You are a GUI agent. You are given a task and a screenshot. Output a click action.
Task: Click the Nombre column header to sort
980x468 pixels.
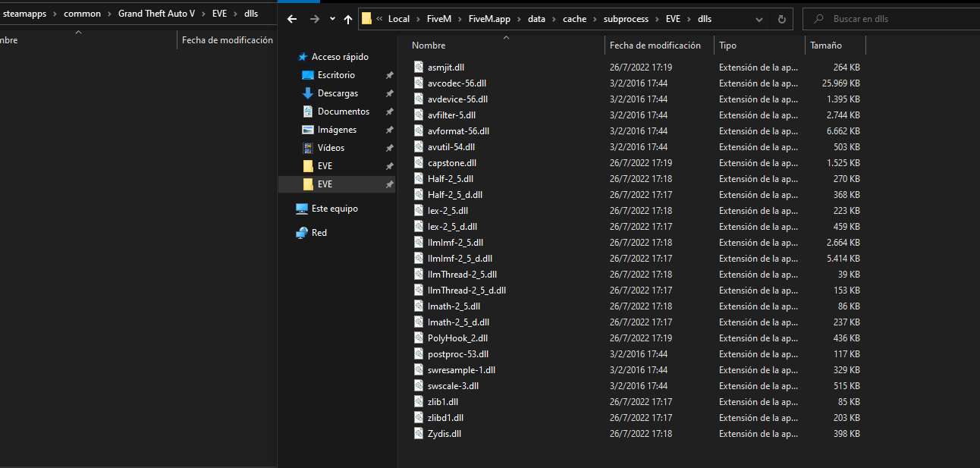[x=429, y=45]
